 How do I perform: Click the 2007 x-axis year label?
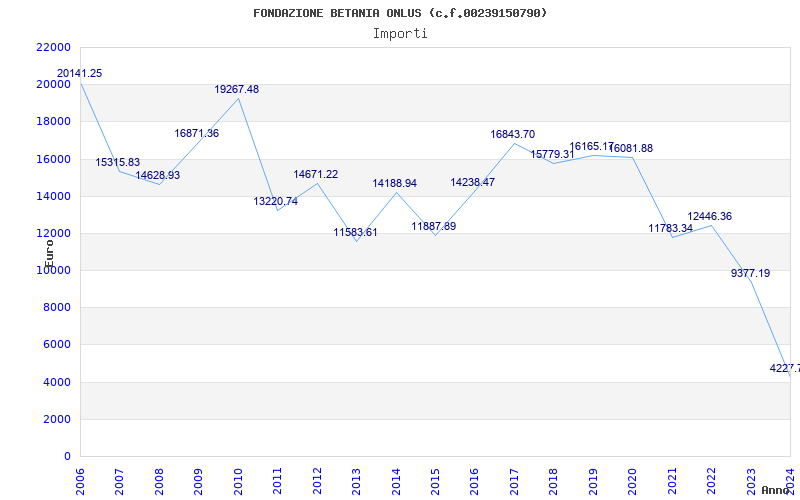click(119, 482)
